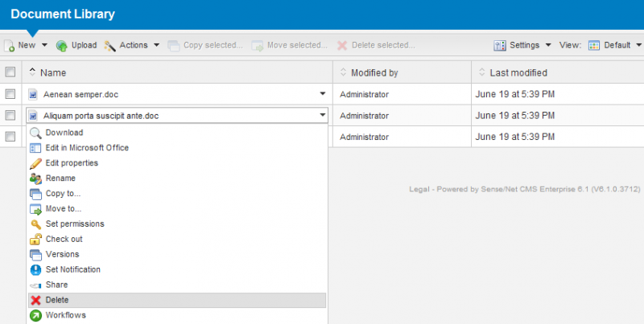Open the Actions dropdown arrow

(x=156, y=45)
